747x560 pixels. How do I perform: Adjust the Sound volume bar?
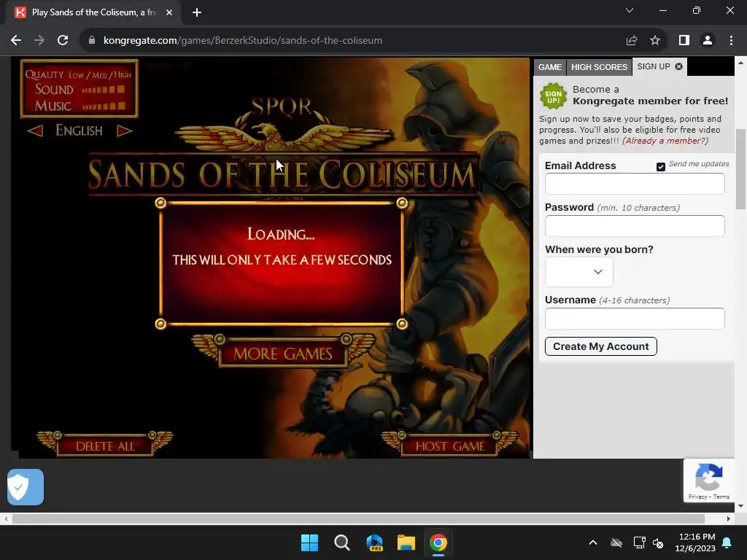pyautogui.click(x=104, y=90)
